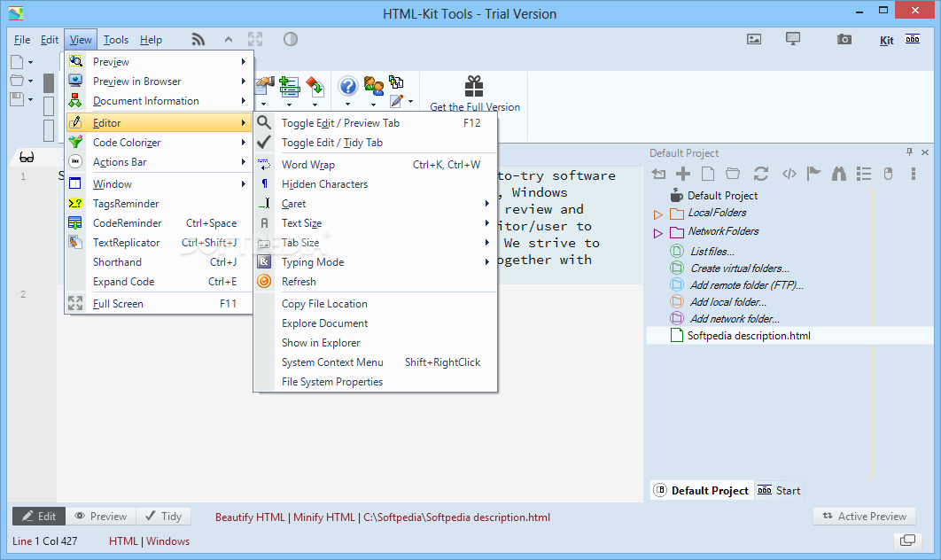Click the vertical dots more options icon
Viewport: 941px width, 560px height.
(914, 174)
